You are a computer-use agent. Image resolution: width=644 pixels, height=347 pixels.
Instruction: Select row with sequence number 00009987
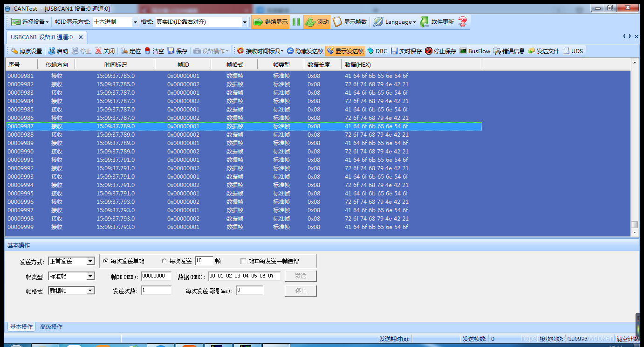click(244, 126)
